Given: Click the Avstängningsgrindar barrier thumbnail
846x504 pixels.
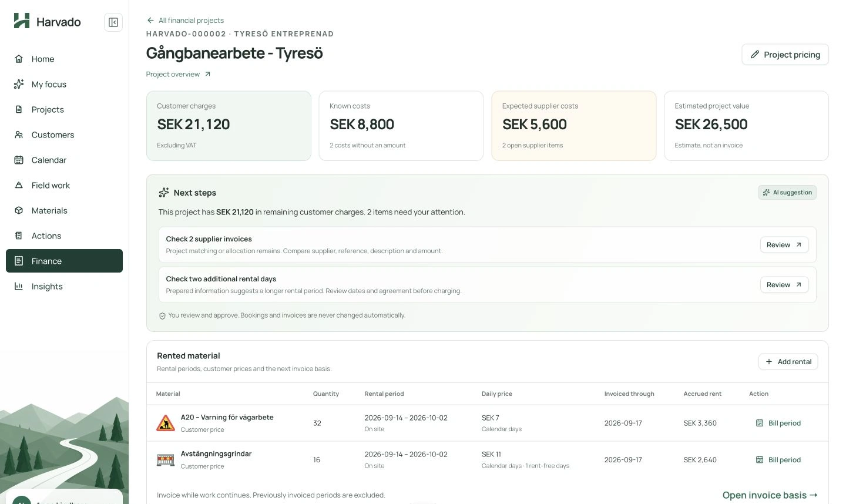Looking at the screenshot, I should pos(166,460).
